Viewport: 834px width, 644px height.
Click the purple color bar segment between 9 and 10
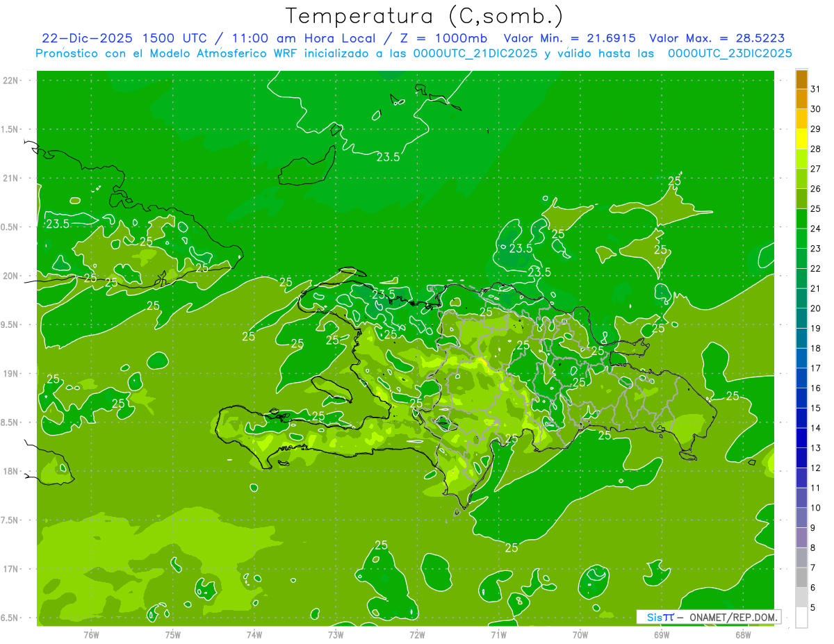tap(801, 518)
